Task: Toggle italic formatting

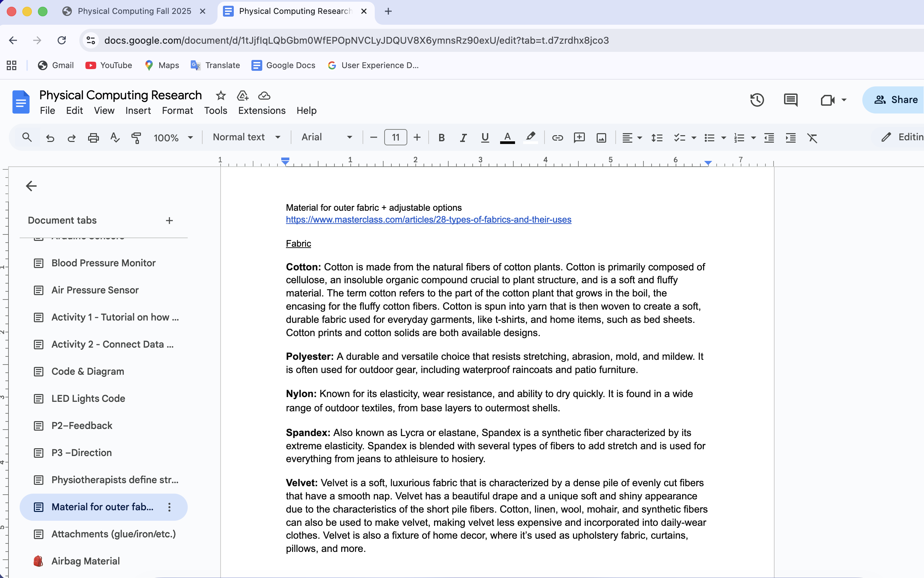Action: pos(463,138)
